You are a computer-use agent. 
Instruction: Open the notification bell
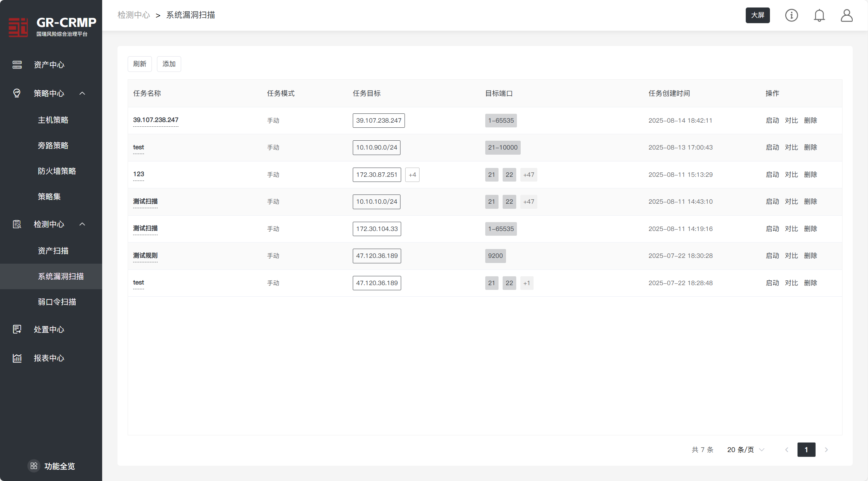819,15
